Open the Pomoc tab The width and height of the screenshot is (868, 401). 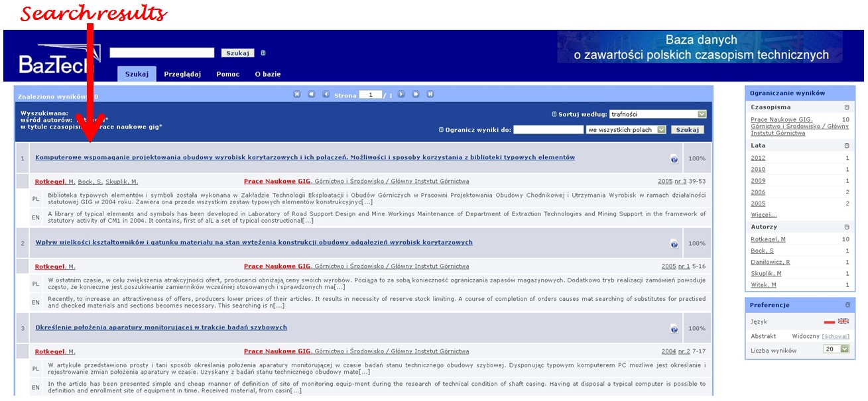227,74
